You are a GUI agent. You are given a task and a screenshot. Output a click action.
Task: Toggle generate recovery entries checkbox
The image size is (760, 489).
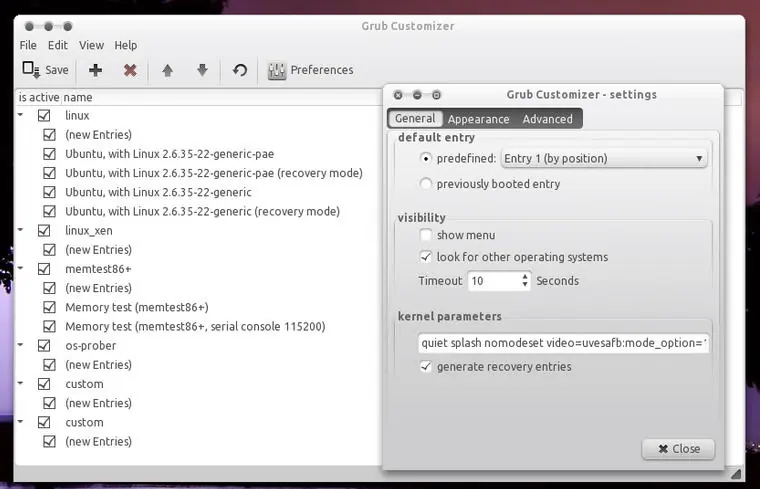pyautogui.click(x=426, y=366)
